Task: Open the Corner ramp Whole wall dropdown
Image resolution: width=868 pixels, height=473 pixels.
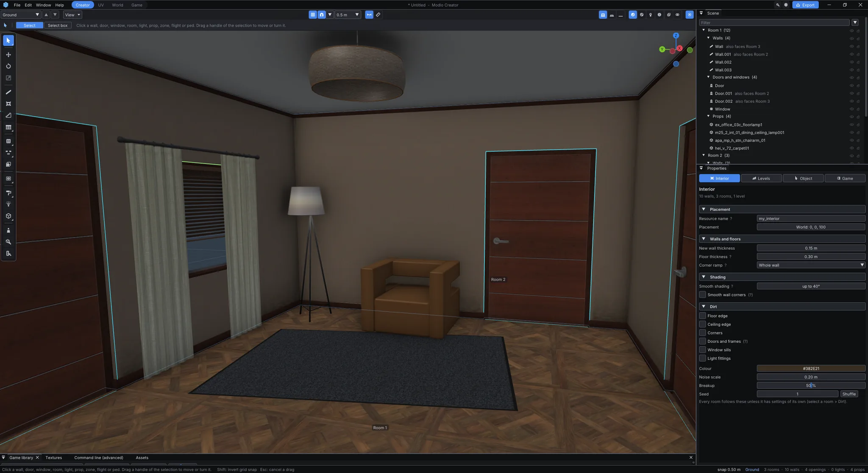Action: (x=811, y=265)
